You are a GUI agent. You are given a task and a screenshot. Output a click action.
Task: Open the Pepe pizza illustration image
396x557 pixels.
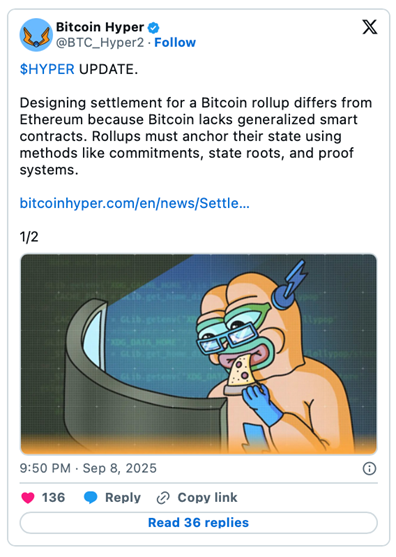coord(199,354)
